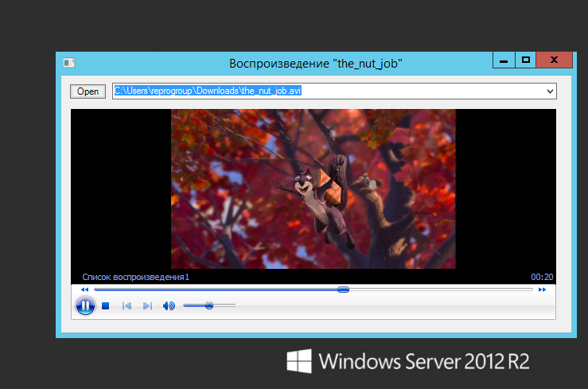Skip to the next track
The width and height of the screenshot is (588, 389).
coord(147,306)
